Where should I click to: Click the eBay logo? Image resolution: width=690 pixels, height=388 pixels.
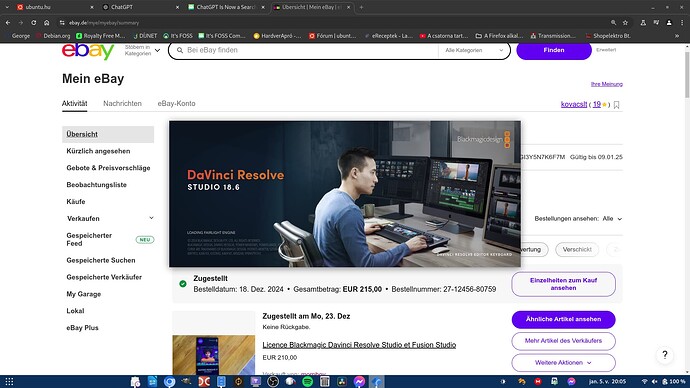[x=88, y=51]
